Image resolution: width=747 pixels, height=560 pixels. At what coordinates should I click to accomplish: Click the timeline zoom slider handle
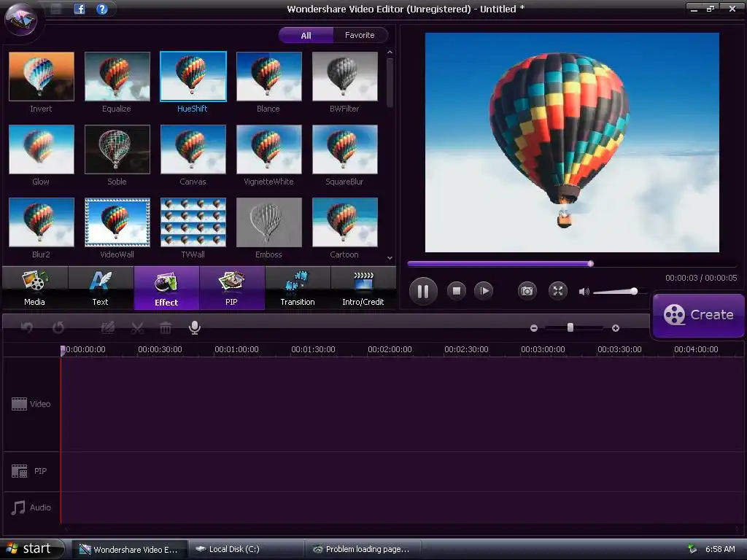click(570, 327)
